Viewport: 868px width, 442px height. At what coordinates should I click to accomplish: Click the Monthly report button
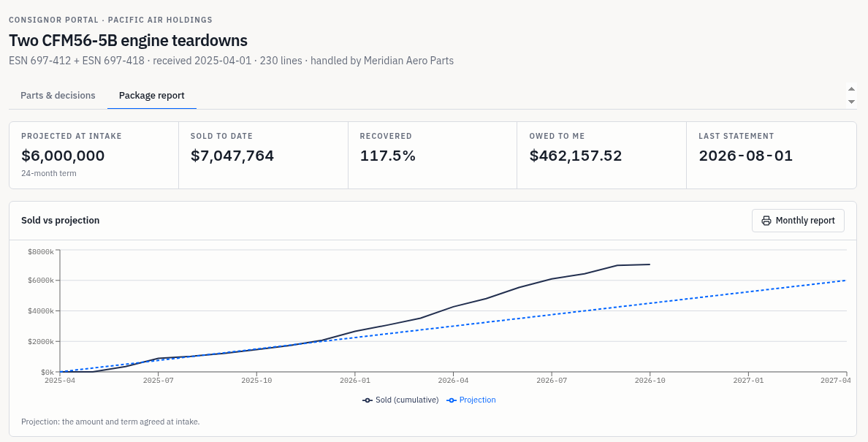tap(798, 220)
